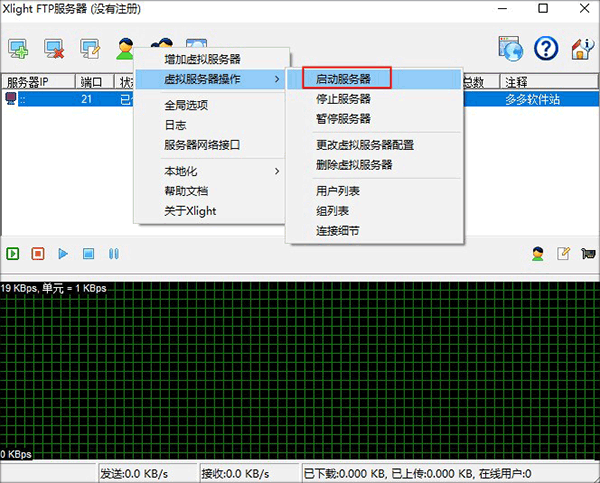Screen dimensions: 600x483
Task: Click the blue question mark help icon
Action: click(x=546, y=48)
